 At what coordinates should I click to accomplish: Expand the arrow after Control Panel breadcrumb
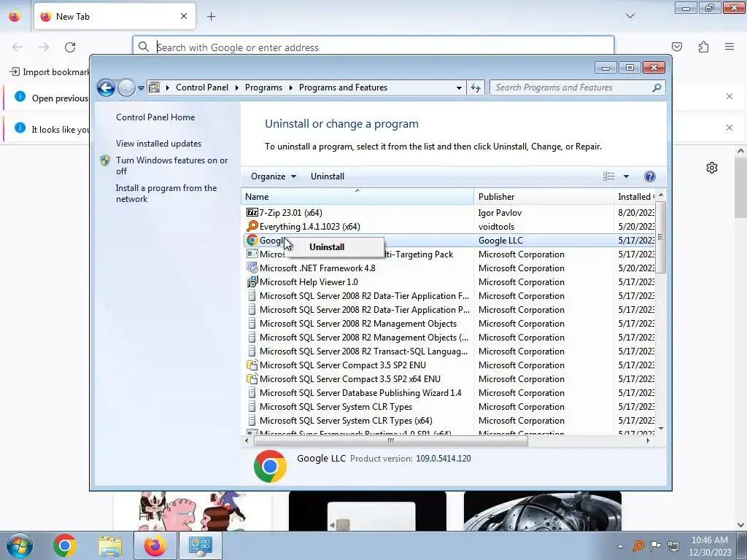pos(237,88)
